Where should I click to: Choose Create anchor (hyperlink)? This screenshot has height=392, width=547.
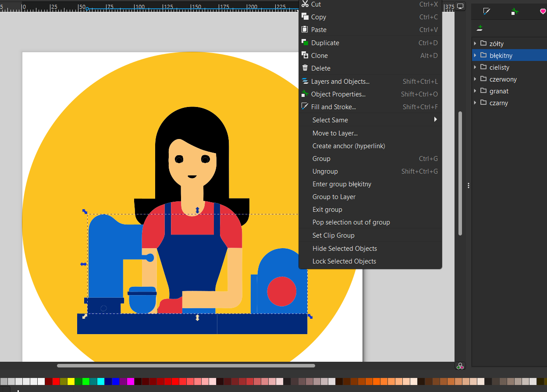(370, 146)
